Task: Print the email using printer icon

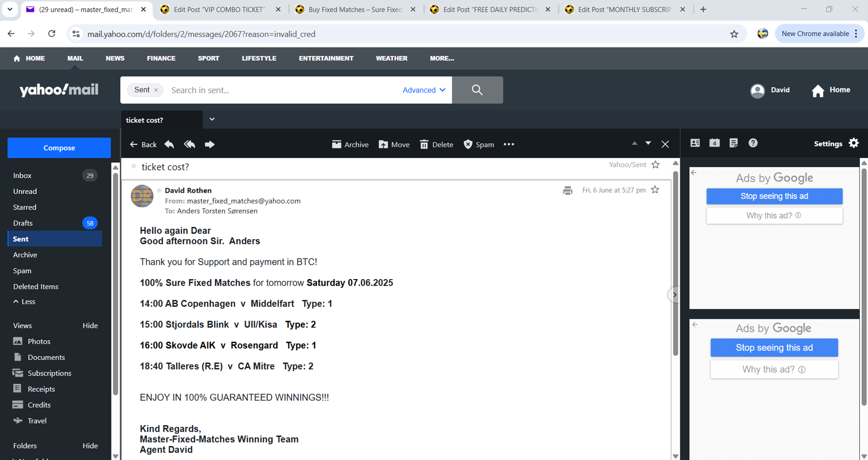Action: pyautogui.click(x=568, y=191)
